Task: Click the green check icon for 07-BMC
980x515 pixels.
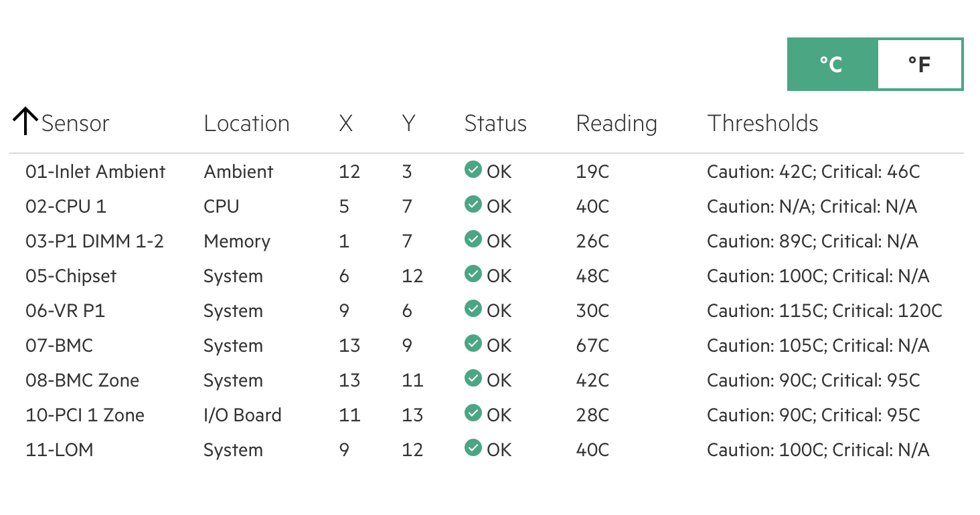Action: (x=473, y=344)
